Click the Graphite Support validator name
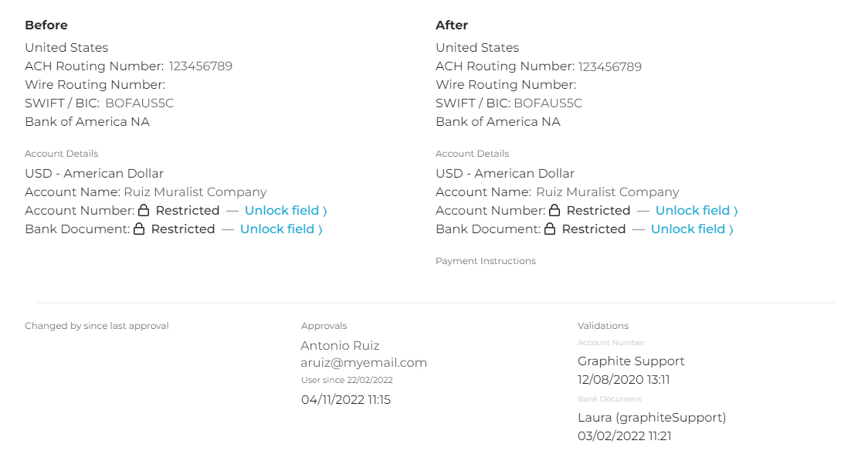The width and height of the screenshot is (868, 461). tap(631, 361)
